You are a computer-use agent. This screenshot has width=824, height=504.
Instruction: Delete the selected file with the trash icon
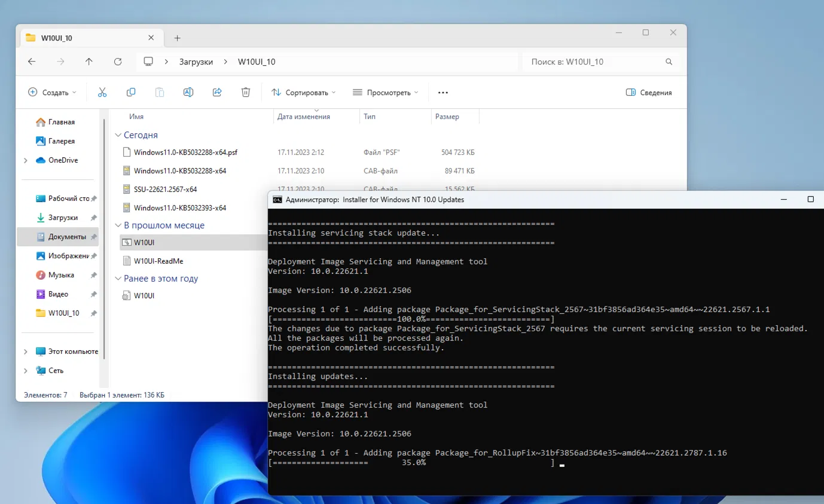pyautogui.click(x=246, y=92)
